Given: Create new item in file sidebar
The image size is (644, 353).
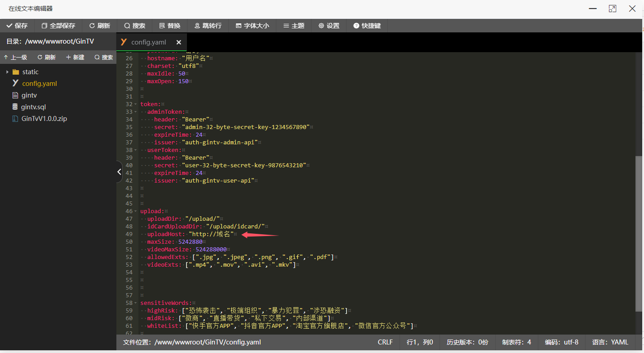Looking at the screenshot, I should (x=75, y=57).
